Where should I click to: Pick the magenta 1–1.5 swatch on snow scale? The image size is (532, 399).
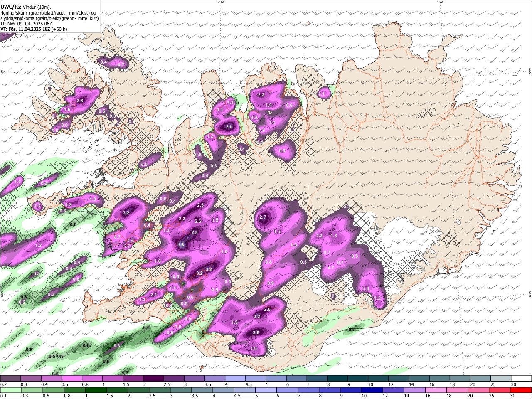pyautogui.click(x=112, y=378)
